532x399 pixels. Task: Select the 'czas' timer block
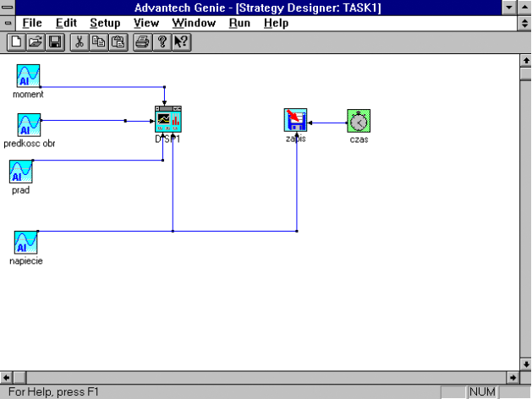pos(359,121)
